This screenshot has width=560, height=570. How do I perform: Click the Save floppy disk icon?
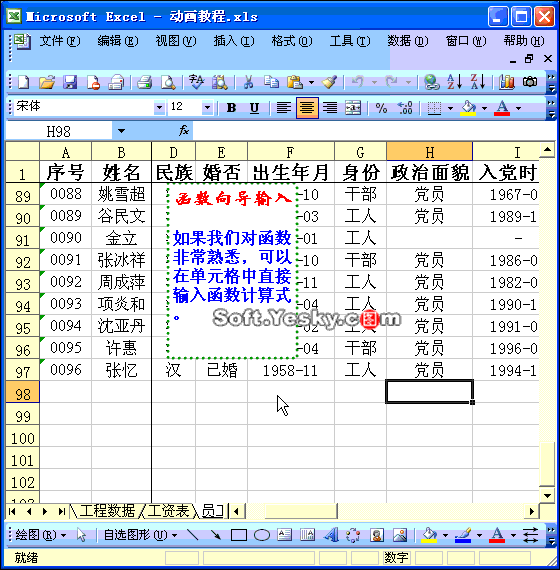(x=70, y=82)
